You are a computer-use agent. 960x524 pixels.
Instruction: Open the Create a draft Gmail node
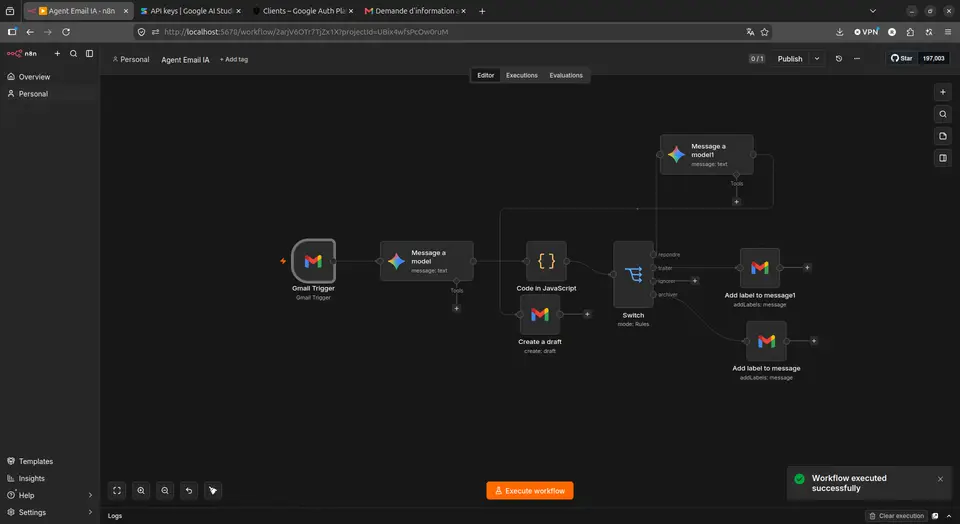(540, 315)
